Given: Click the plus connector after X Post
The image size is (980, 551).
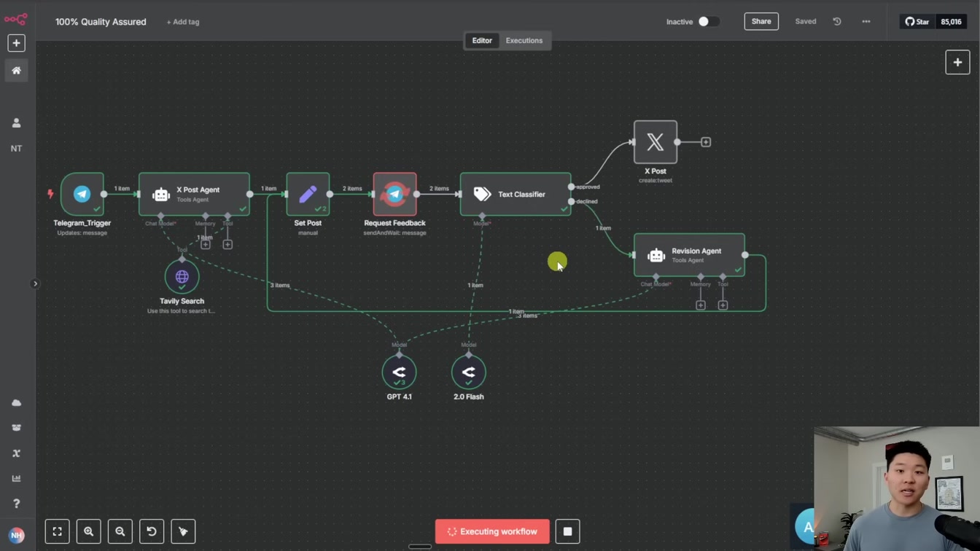Looking at the screenshot, I should pyautogui.click(x=706, y=142).
